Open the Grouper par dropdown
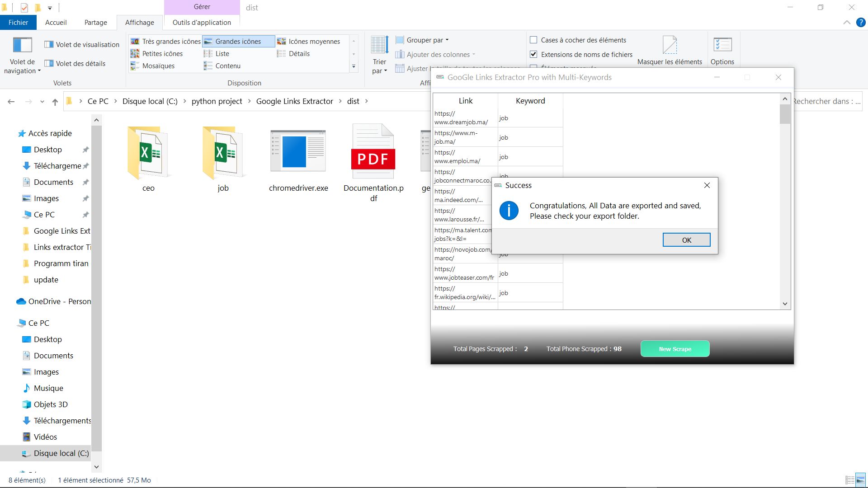 click(x=422, y=40)
